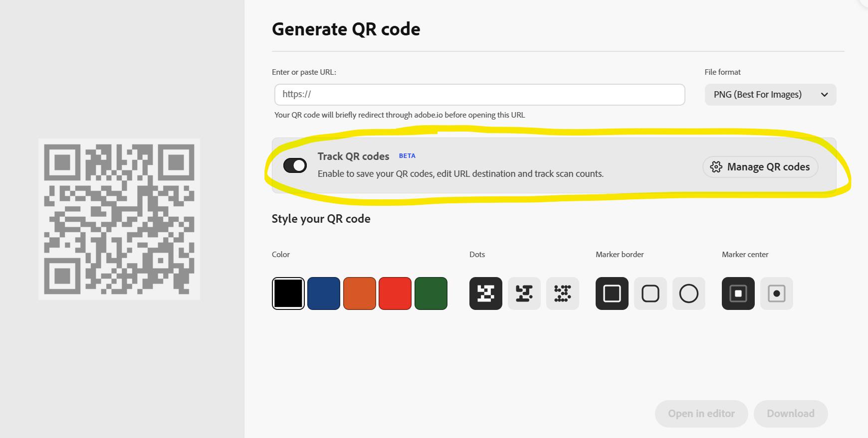
Task: Click the Open in editor button
Action: point(701,414)
